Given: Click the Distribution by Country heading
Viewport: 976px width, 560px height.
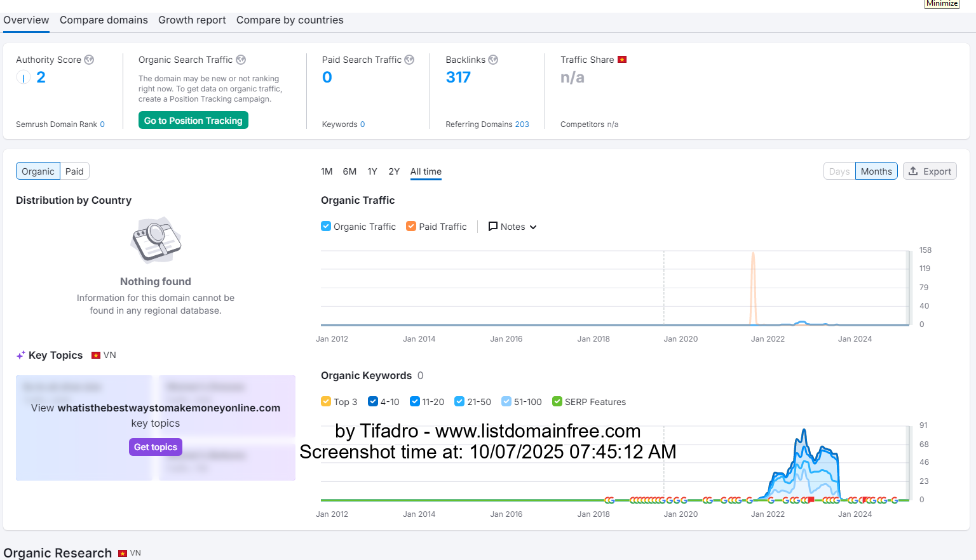Looking at the screenshot, I should [x=74, y=200].
